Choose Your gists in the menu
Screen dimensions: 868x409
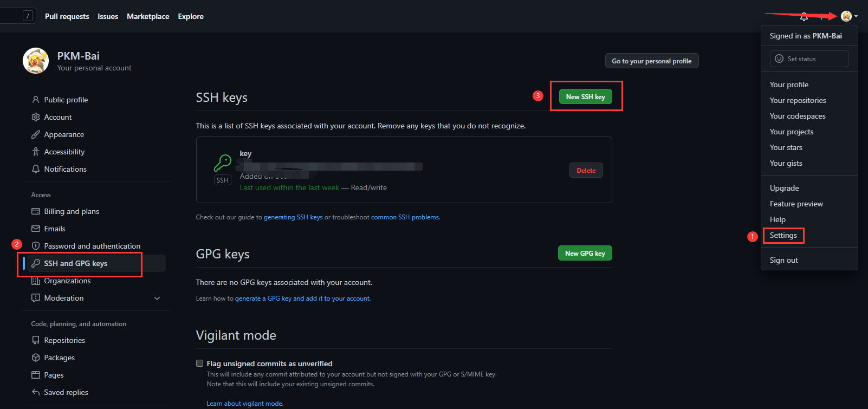pos(786,163)
